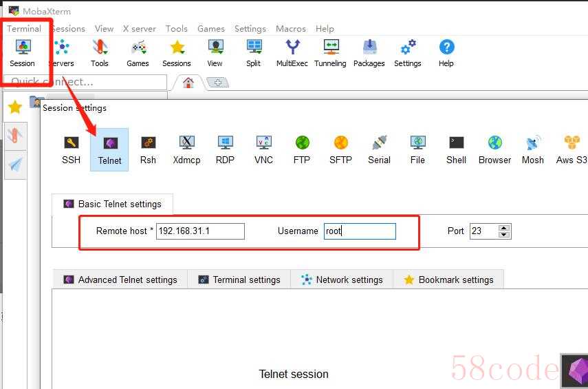Open the tools knife sidebar tab
The height and width of the screenshot is (389, 588).
pos(15,136)
